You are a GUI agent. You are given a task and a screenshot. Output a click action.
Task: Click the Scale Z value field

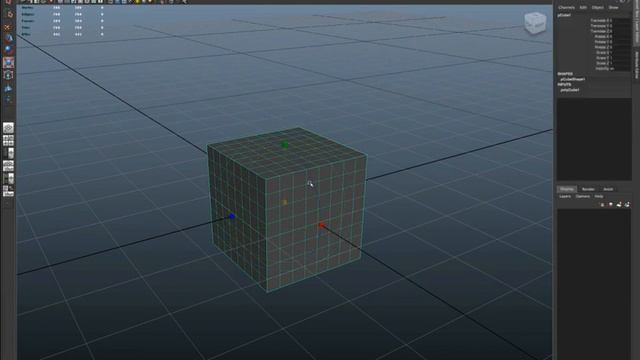coord(621,63)
